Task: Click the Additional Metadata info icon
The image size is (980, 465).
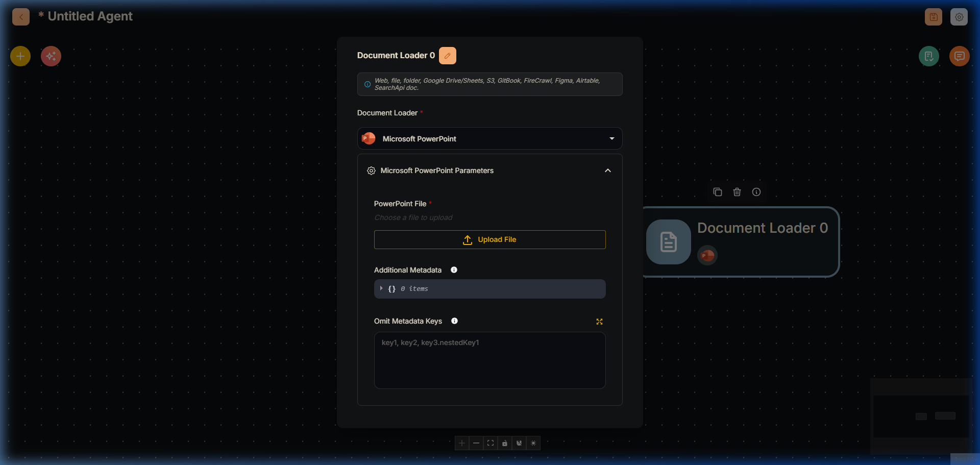Action: (454, 270)
